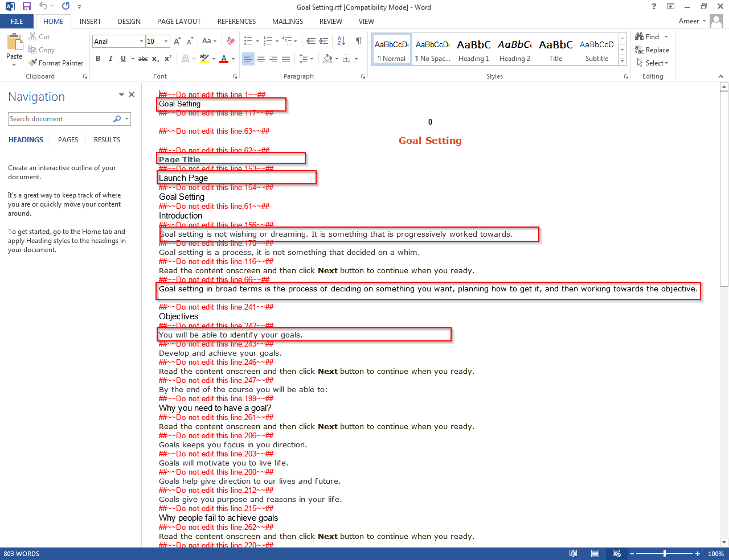Screen dimensions: 729x560
Task: Toggle Bold formatting
Action: (x=98, y=59)
